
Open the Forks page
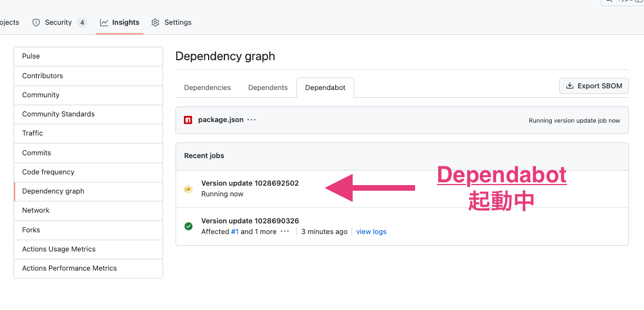tap(88, 230)
